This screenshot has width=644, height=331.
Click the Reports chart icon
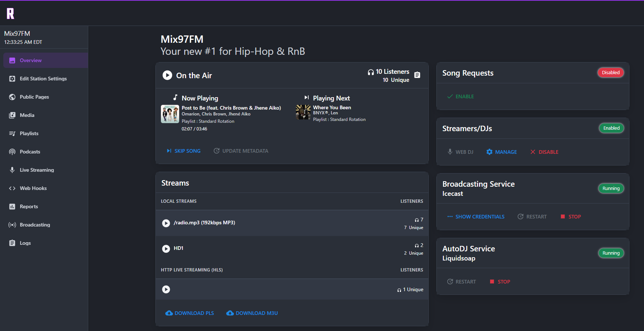tap(12, 206)
